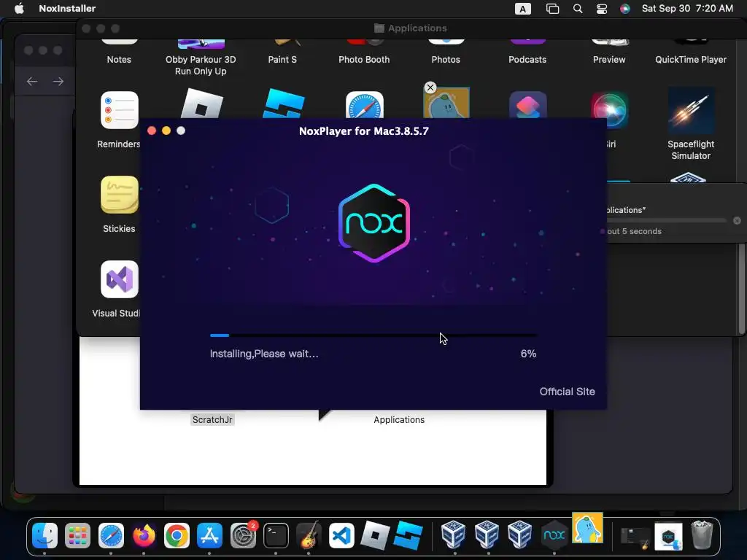
Task: Click Applications label in disk image window
Action: click(x=399, y=419)
